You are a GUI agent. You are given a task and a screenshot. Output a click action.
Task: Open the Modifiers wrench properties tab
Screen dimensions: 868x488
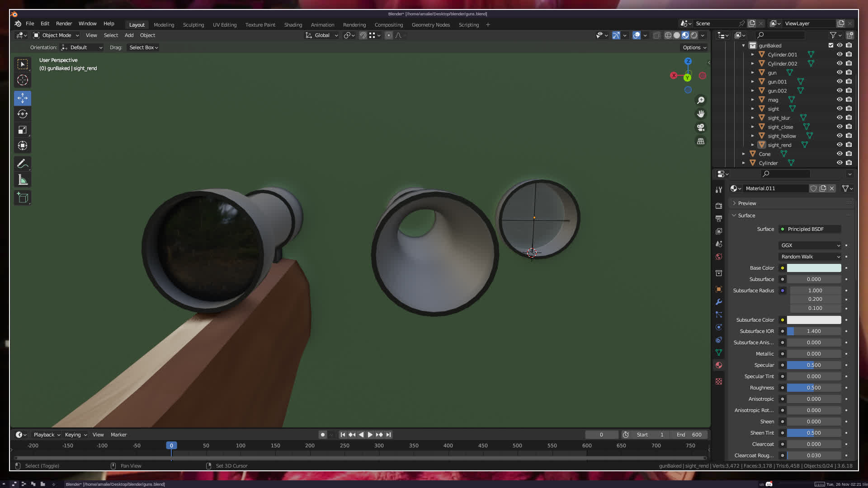tap(719, 302)
